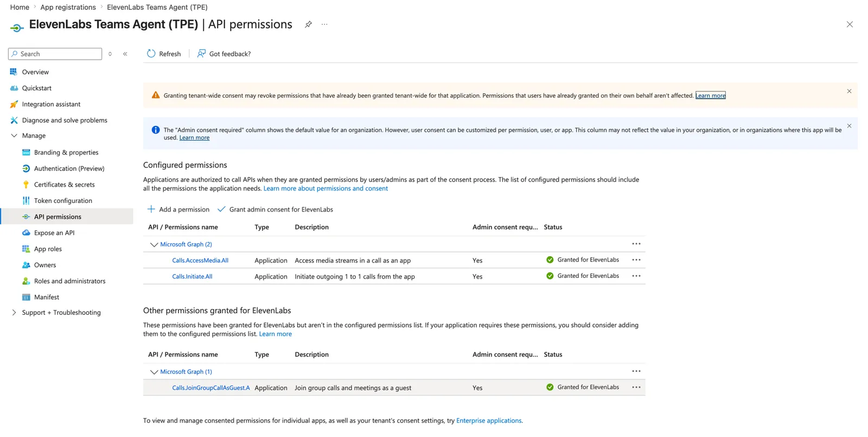This screenshot has width=868, height=437.
Task: Go to App registrations breadcrumb
Action: (68, 7)
